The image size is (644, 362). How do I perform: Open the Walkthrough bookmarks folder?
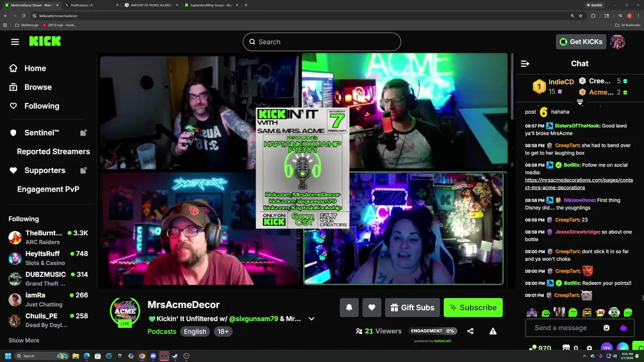pos(27,25)
